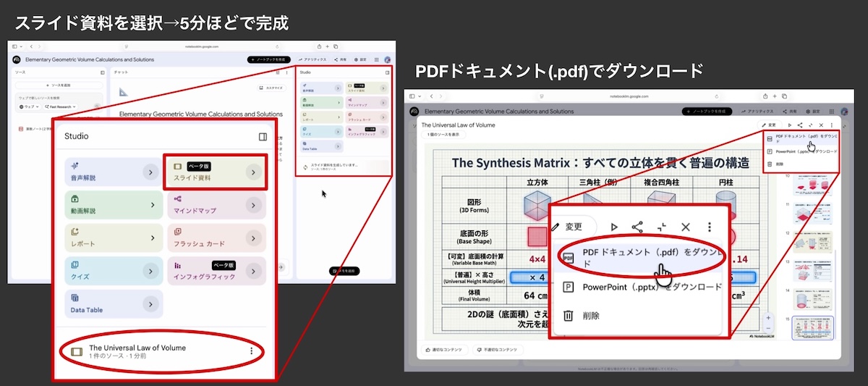Open Data Table arrow in enlarged Studio panel
Viewport: 868px width, 386px height.
pos(150,303)
